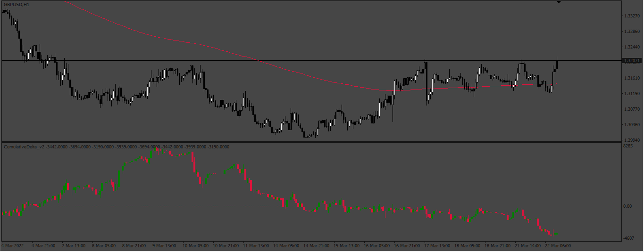Click the 1.32440 price scale value
Image resolution: width=644 pixels, height=252 pixels.
[631, 47]
